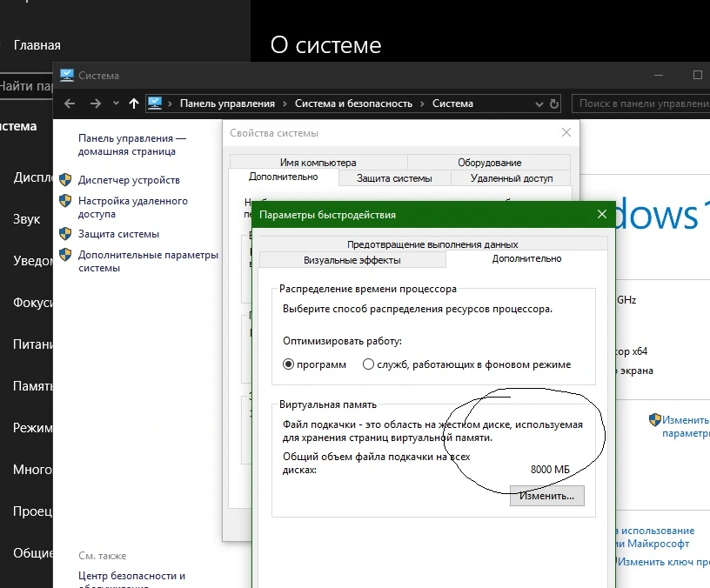This screenshot has width=710, height=588.
Task: Click the computer icon in the address bar
Action: (155, 104)
